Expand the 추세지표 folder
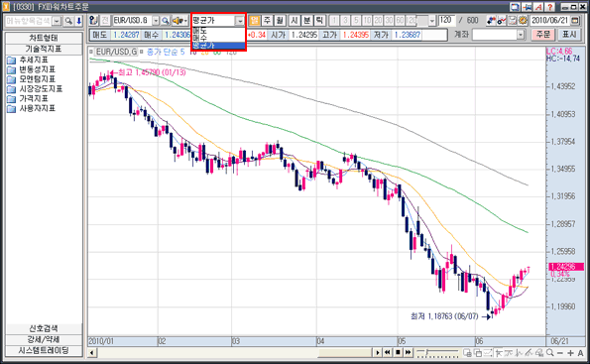 point(28,60)
